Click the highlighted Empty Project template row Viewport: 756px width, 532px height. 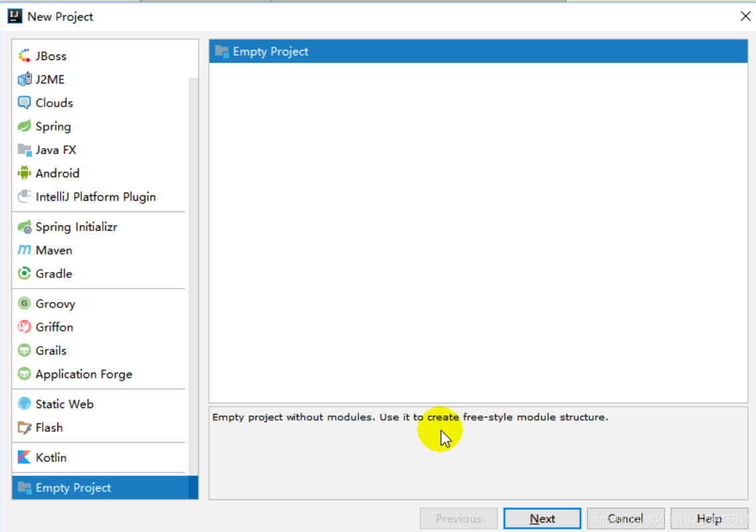(x=478, y=51)
